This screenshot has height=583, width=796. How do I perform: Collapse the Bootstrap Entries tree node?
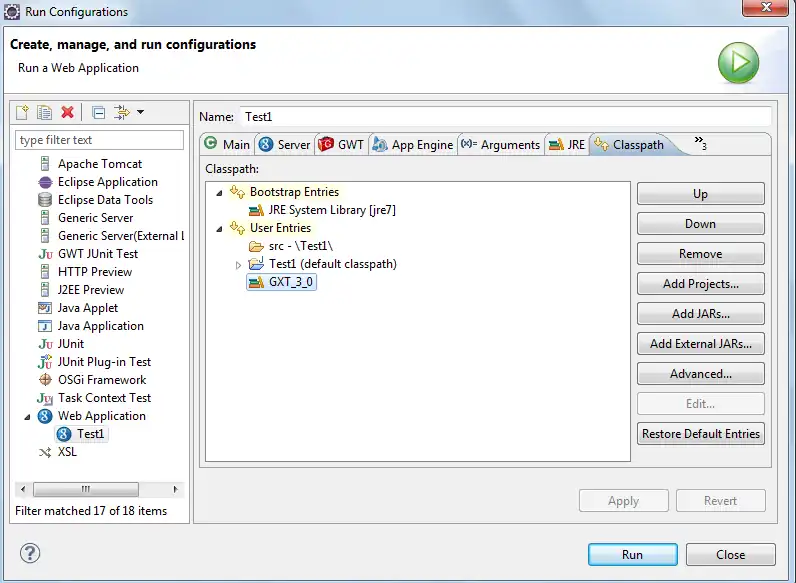tap(220, 193)
